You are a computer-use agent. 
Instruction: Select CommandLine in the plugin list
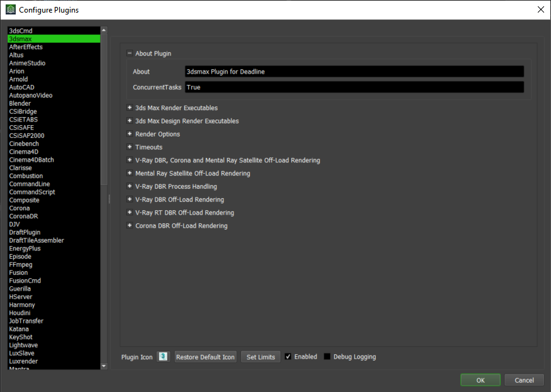tap(53, 184)
